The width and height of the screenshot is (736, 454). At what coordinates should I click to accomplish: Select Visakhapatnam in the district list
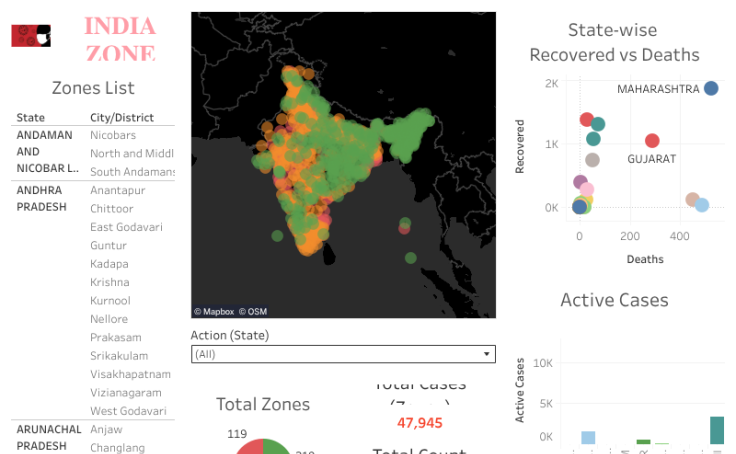(x=130, y=374)
